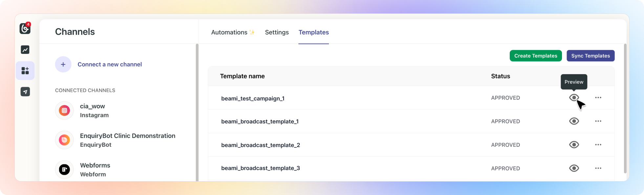644x195 pixels.
Task: Click the cia_wow Instagram channel icon
Action: (64, 111)
